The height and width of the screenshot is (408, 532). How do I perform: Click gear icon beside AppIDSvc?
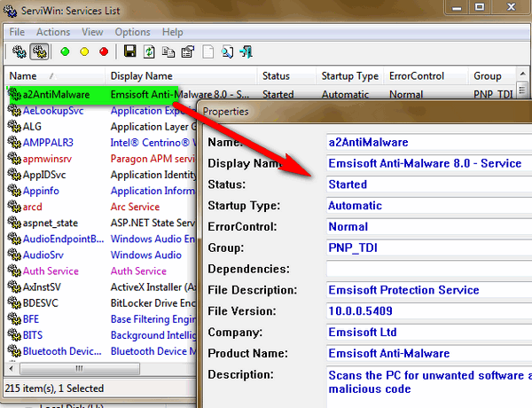point(14,175)
